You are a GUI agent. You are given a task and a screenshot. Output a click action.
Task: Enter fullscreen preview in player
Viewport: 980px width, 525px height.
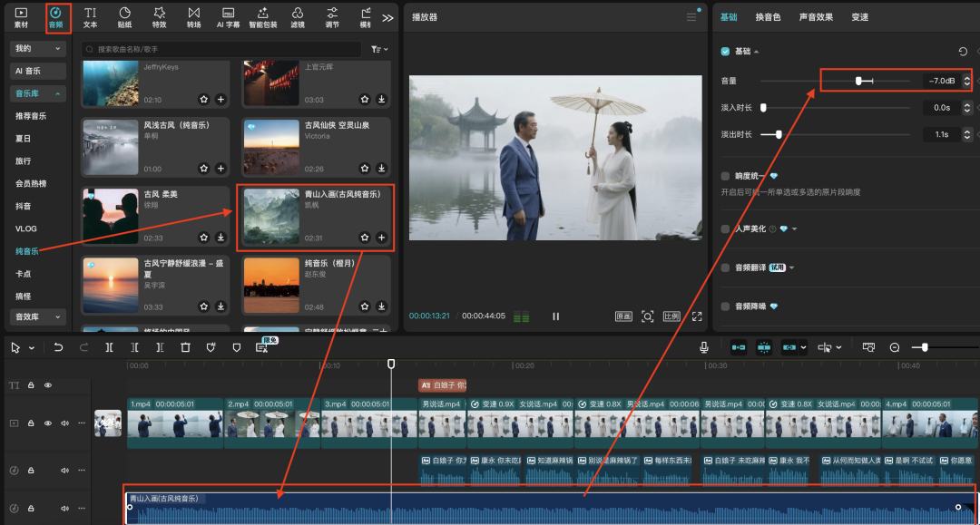(x=697, y=316)
